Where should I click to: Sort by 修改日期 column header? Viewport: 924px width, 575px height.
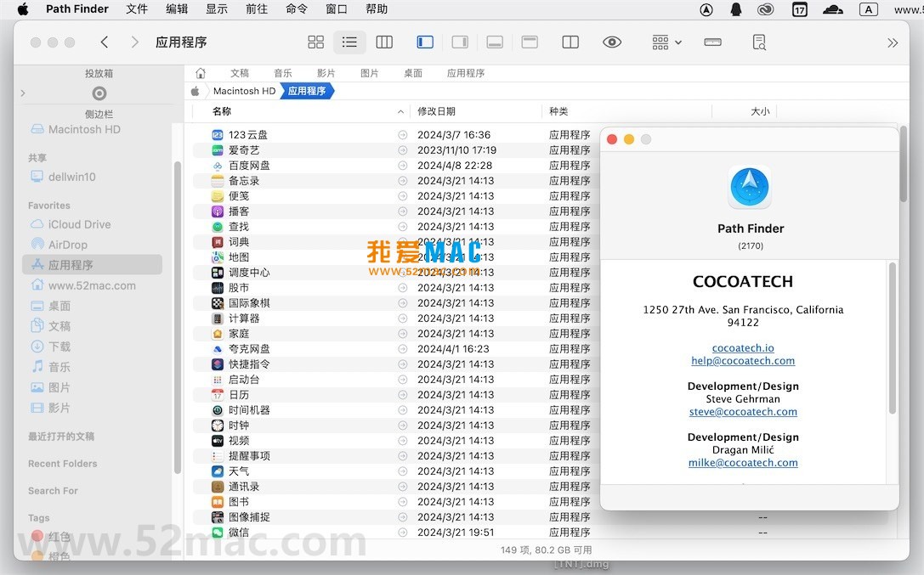click(436, 111)
